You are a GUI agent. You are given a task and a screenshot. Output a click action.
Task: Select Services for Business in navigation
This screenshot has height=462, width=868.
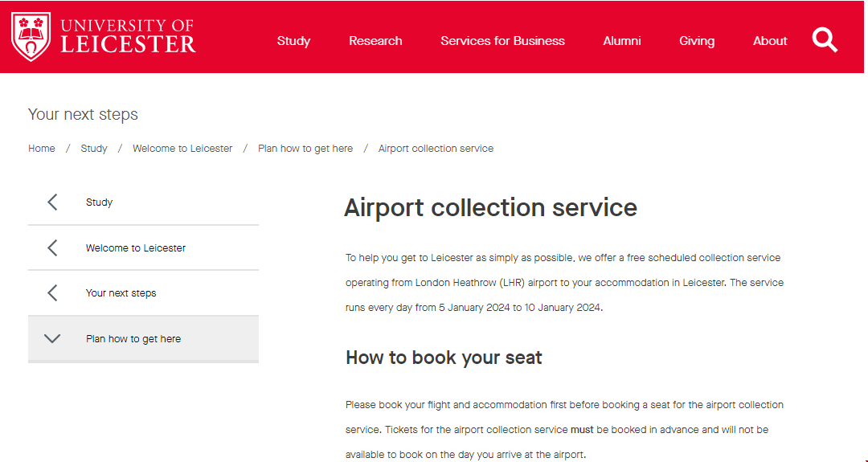502,41
